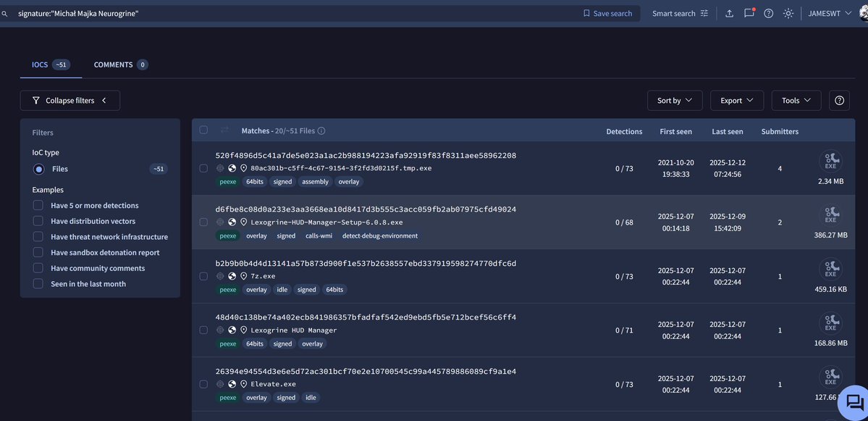Select checkbox for Lexogrine-HUD-Manager-Setup row
868x421 pixels.
[x=203, y=222]
